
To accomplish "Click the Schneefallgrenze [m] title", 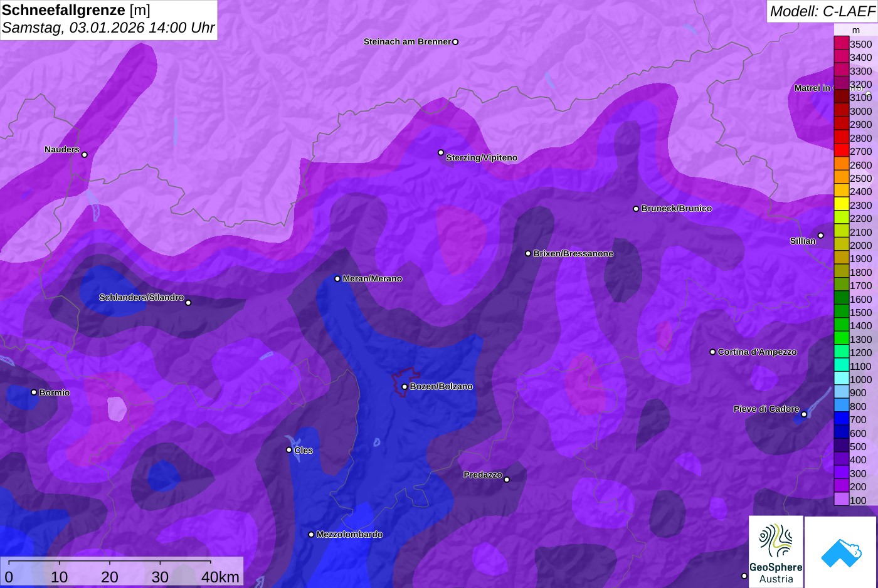I will pyautogui.click(x=76, y=10).
